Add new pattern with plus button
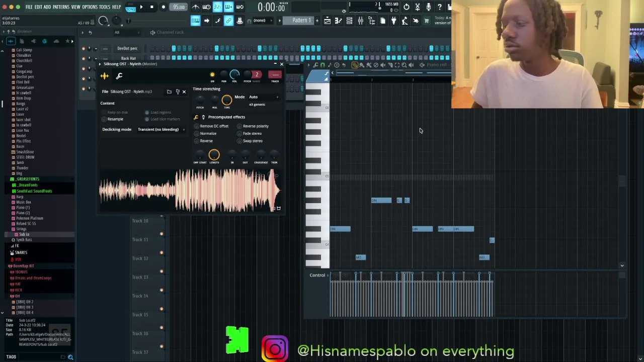The height and width of the screenshot is (362, 644). click(316, 21)
